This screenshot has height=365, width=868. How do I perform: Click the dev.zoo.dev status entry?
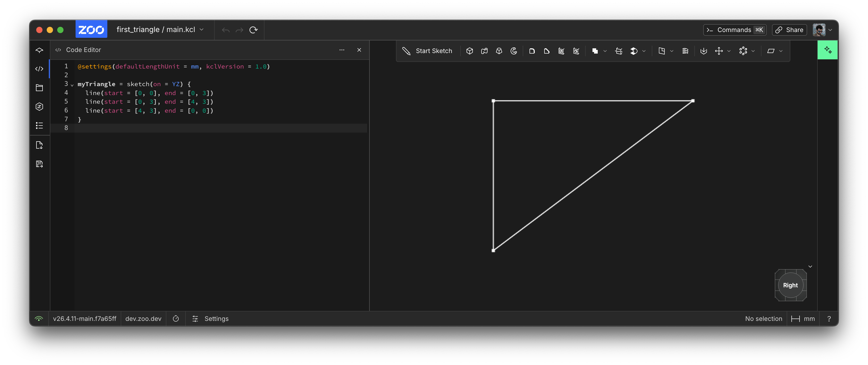[x=143, y=319]
